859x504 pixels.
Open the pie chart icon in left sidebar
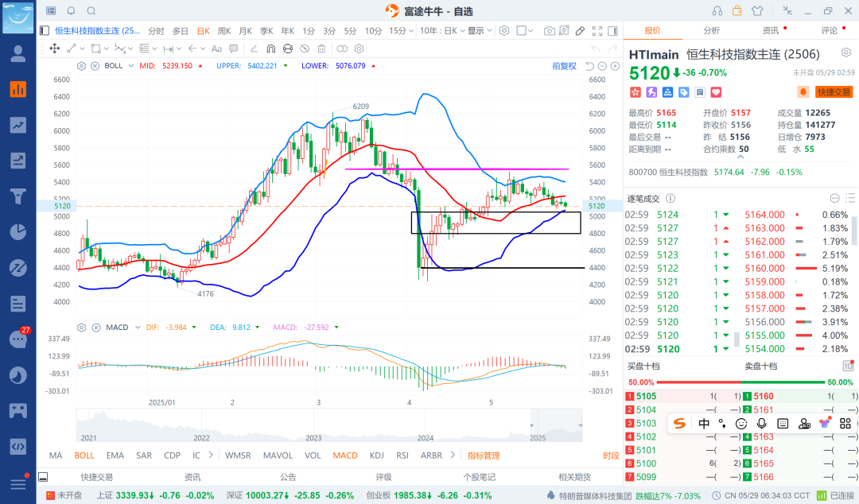pyautogui.click(x=18, y=232)
